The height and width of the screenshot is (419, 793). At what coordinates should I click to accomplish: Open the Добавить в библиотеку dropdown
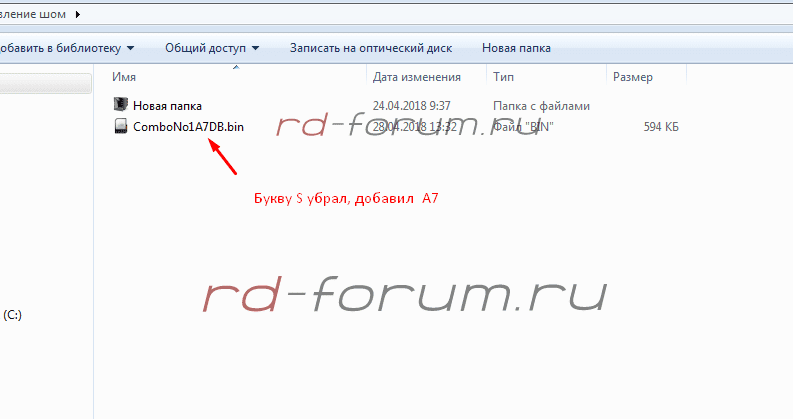66,47
